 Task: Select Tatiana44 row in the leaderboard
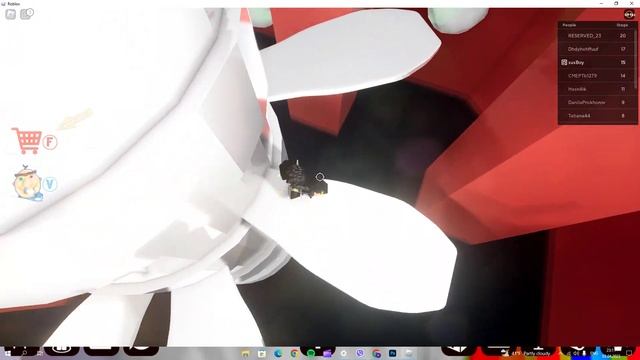[x=597, y=116]
